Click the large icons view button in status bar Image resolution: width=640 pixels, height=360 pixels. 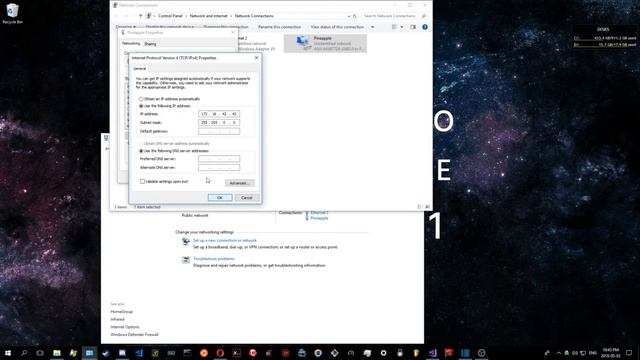coord(427,207)
